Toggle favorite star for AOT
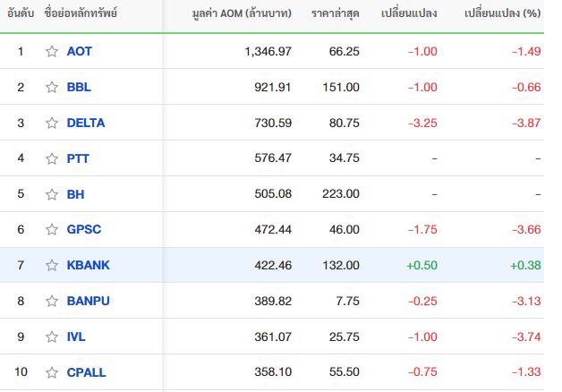 (52, 51)
